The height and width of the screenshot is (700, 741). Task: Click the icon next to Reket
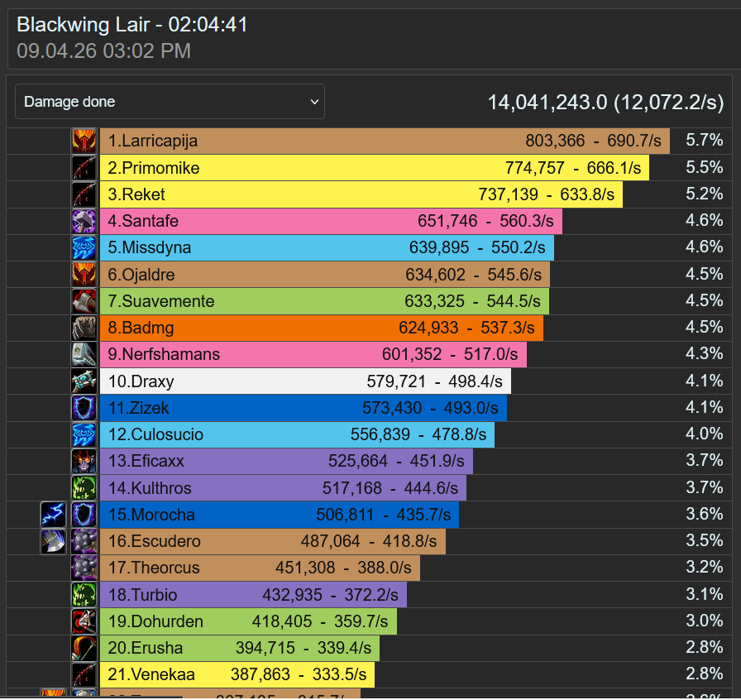coord(84,194)
